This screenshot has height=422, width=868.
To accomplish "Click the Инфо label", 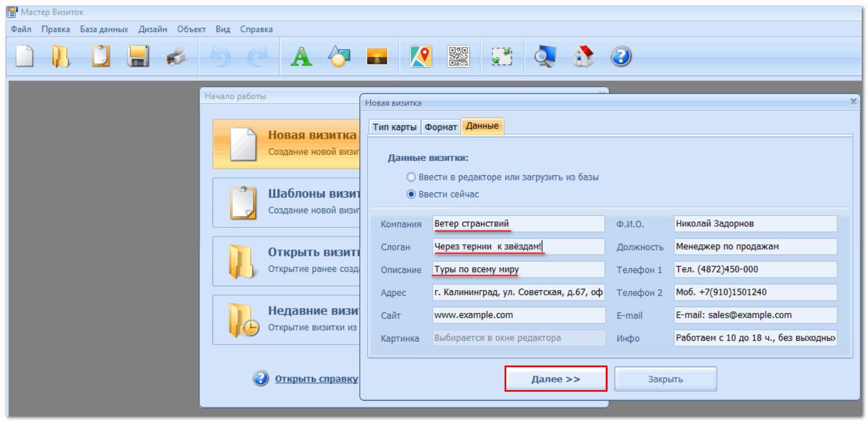I will pyautogui.click(x=628, y=339).
